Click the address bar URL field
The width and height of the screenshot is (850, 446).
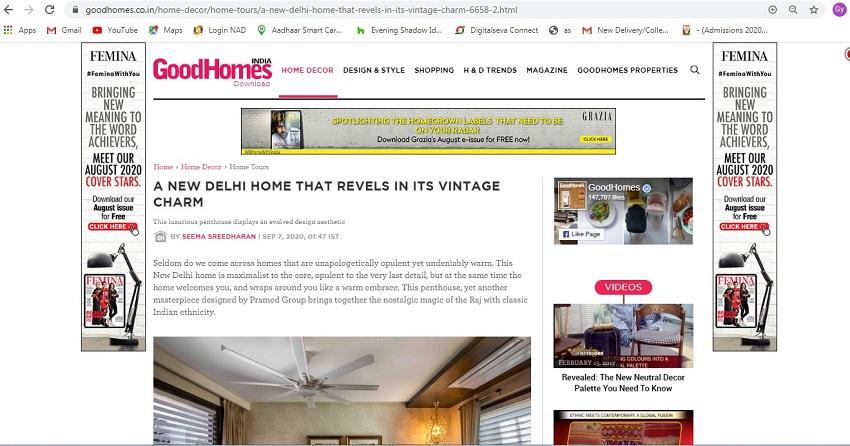point(412,10)
